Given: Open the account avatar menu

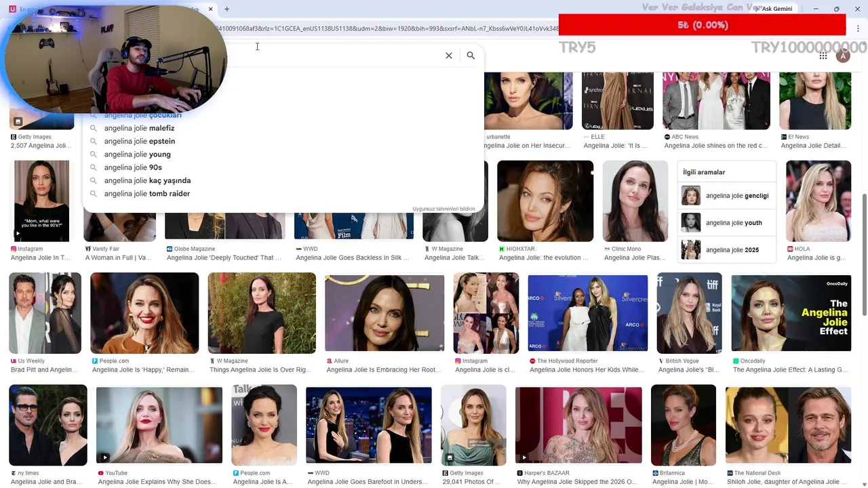Looking at the screenshot, I should click(x=843, y=56).
